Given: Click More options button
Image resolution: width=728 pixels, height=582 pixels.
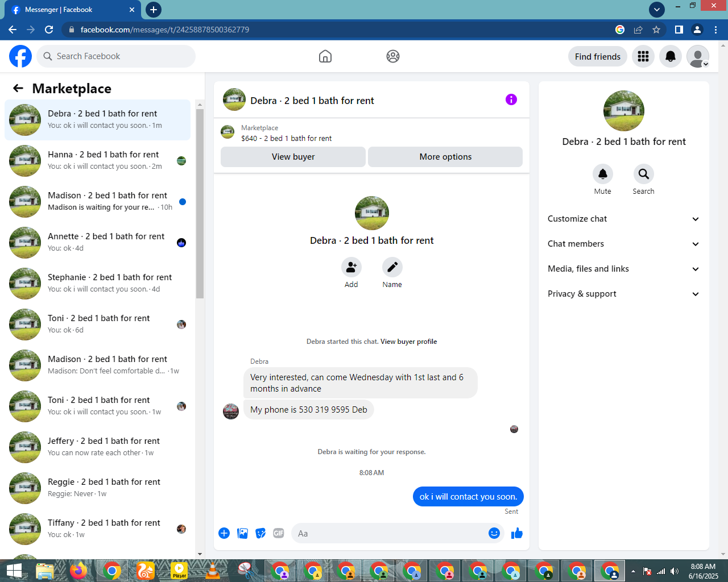Looking at the screenshot, I should (445, 157).
